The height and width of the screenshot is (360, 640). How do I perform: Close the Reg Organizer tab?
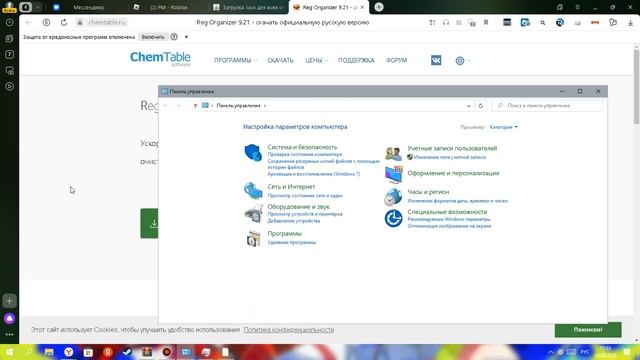(362, 7)
